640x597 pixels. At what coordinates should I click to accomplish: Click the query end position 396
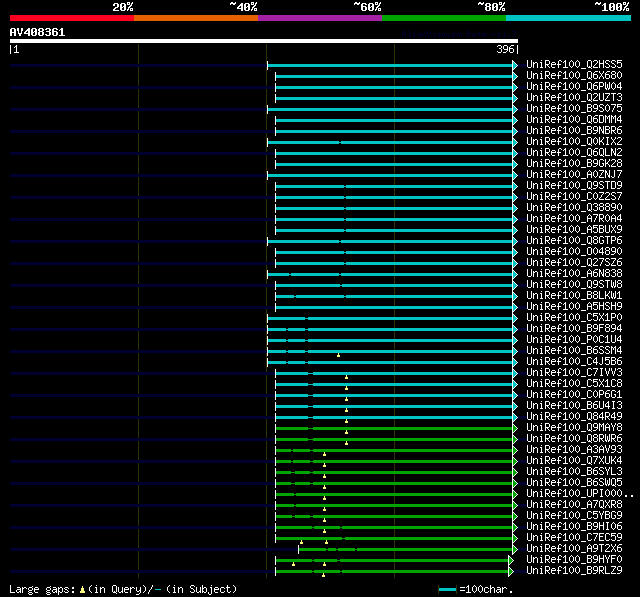(505, 49)
